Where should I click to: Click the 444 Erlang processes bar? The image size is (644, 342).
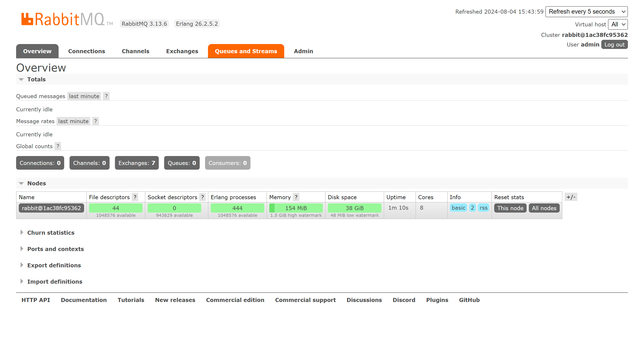pyautogui.click(x=237, y=208)
